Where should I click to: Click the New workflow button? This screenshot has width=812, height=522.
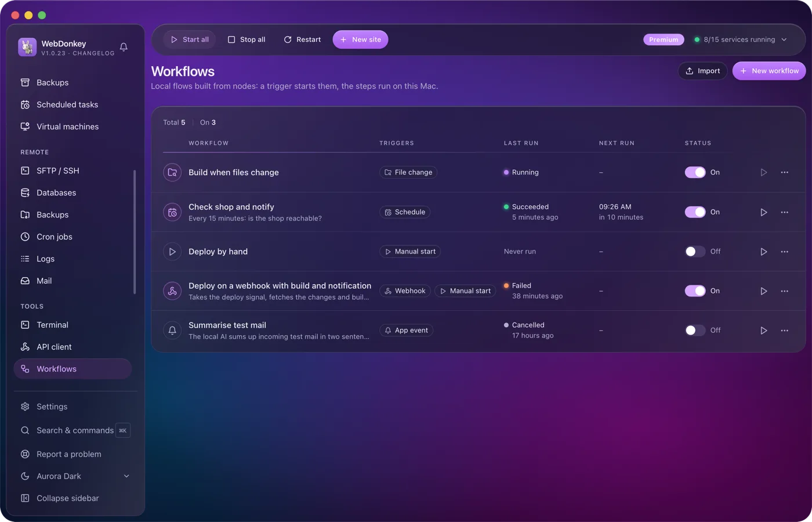coord(769,71)
